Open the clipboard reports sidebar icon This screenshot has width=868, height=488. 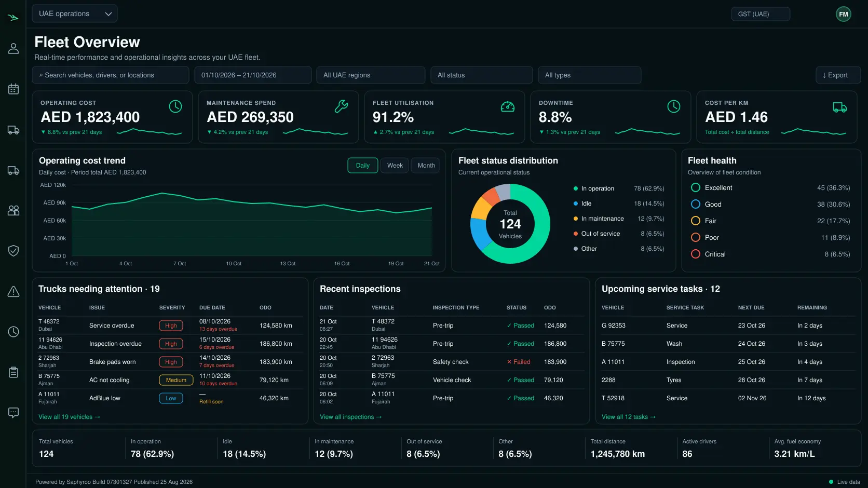(13, 372)
